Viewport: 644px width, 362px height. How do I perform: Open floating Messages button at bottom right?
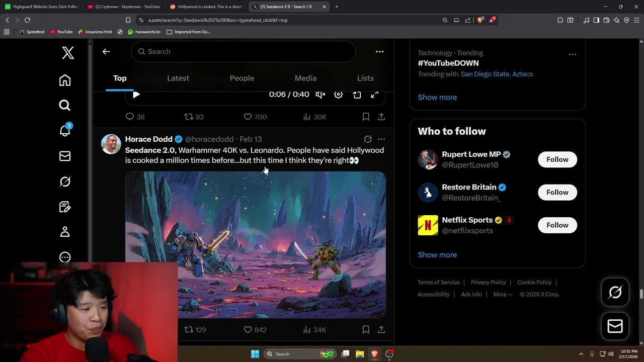pyautogui.click(x=615, y=326)
